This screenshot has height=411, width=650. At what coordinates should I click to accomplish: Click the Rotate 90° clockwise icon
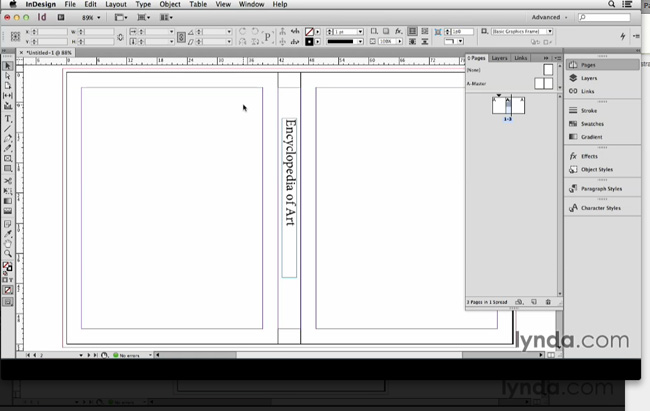[243, 32]
